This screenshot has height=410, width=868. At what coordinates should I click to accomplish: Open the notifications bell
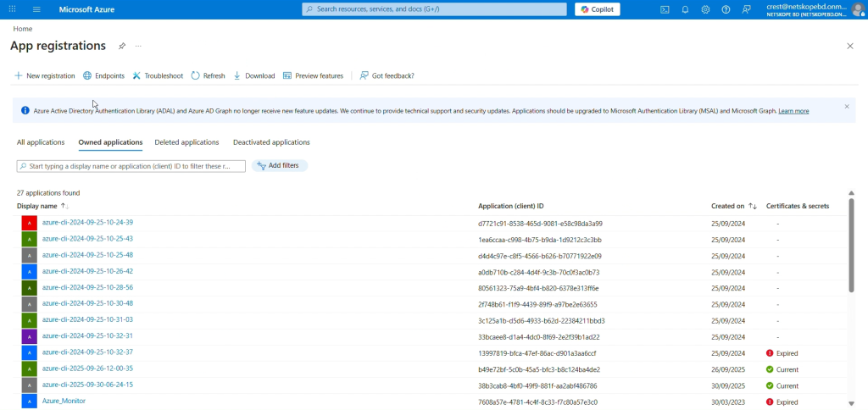(x=685, y=9)
